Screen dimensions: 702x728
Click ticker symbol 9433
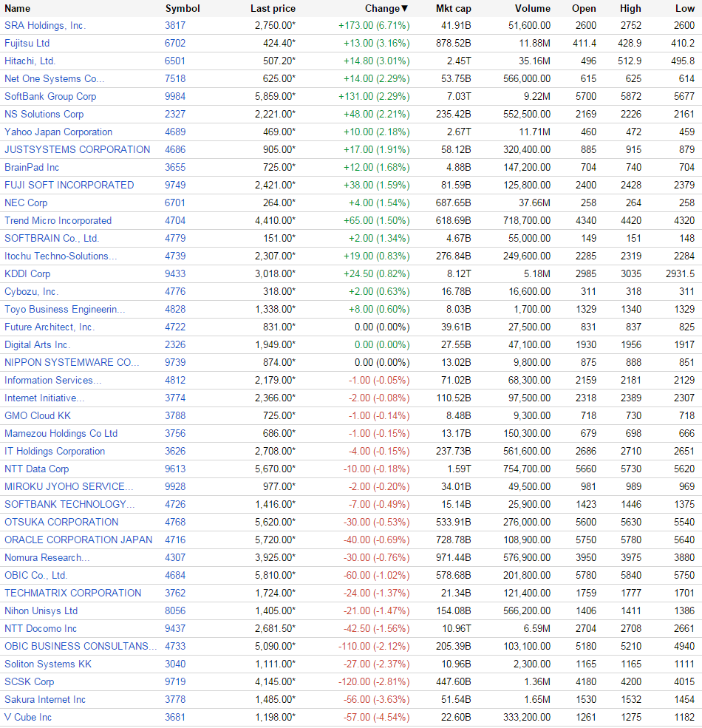tap(175, 274)
